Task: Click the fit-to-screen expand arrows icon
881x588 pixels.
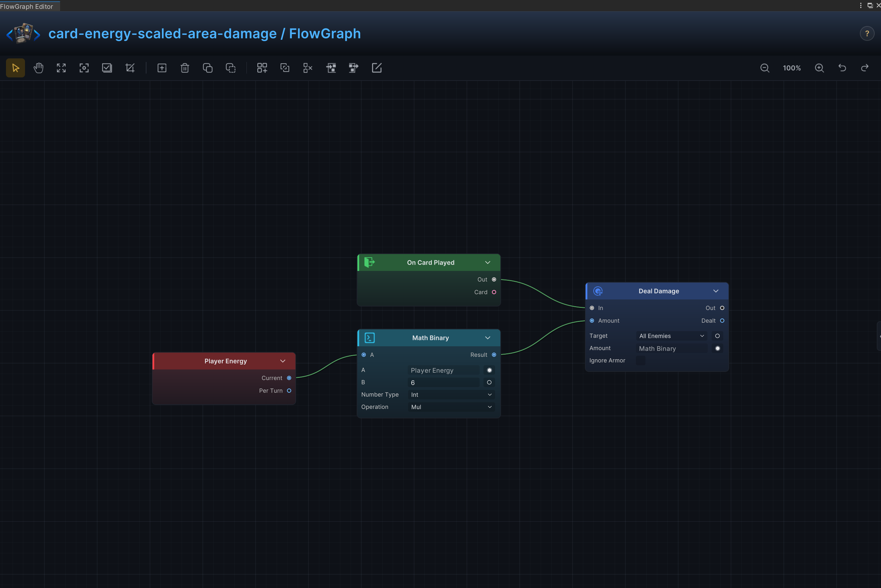Action: 61,68
